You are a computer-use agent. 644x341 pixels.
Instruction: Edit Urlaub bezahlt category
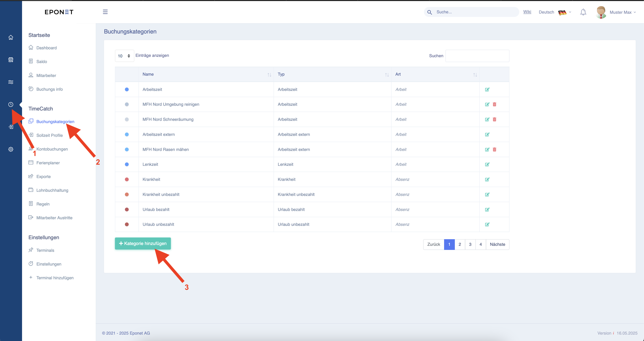pyautogui.click(x=487, y=209)
